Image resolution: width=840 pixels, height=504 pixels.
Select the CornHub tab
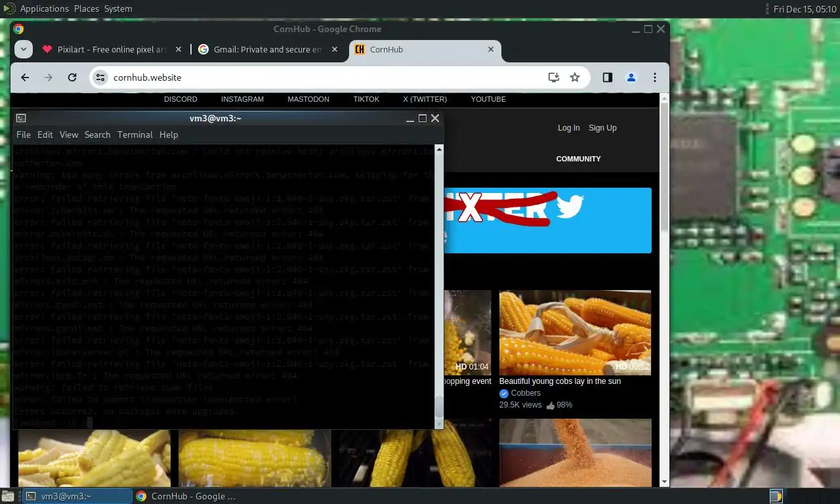pos(425,49)
